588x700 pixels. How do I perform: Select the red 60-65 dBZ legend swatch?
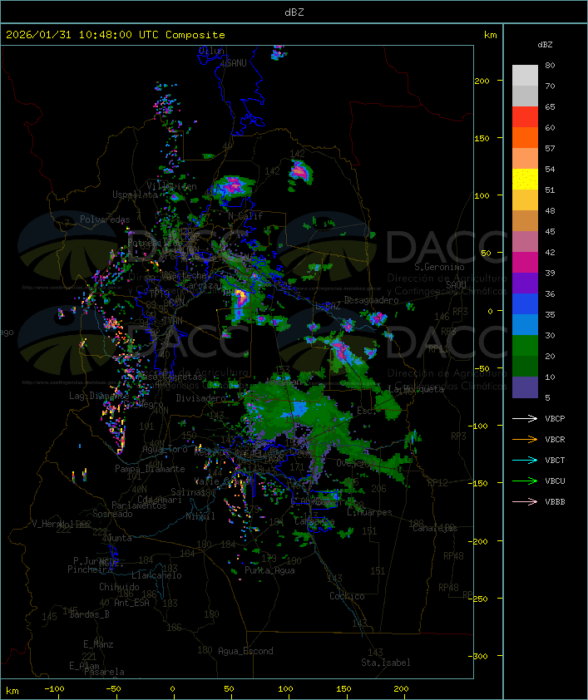[x=525, y=117]
